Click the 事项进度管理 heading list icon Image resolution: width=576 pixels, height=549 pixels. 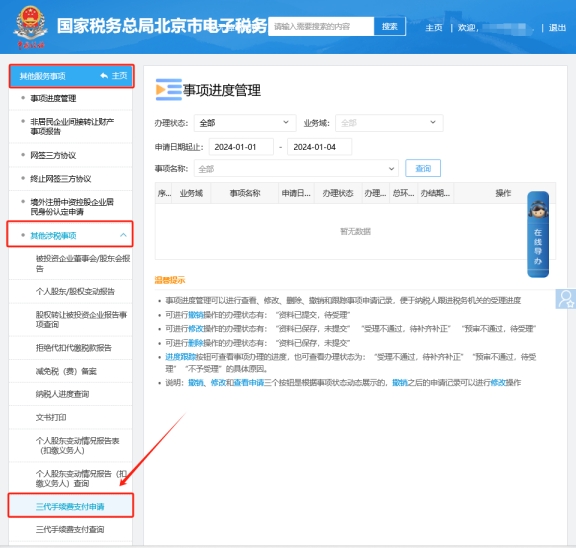point(169,90)
